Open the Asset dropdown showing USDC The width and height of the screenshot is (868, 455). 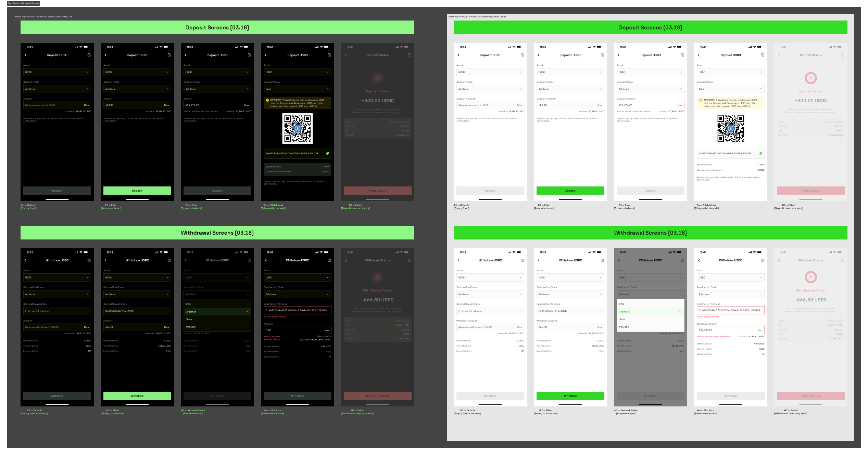tap(57, 72)
